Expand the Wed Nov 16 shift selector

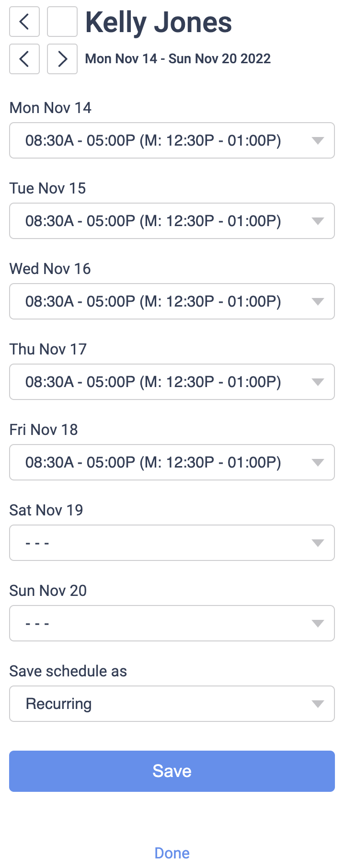172,301
